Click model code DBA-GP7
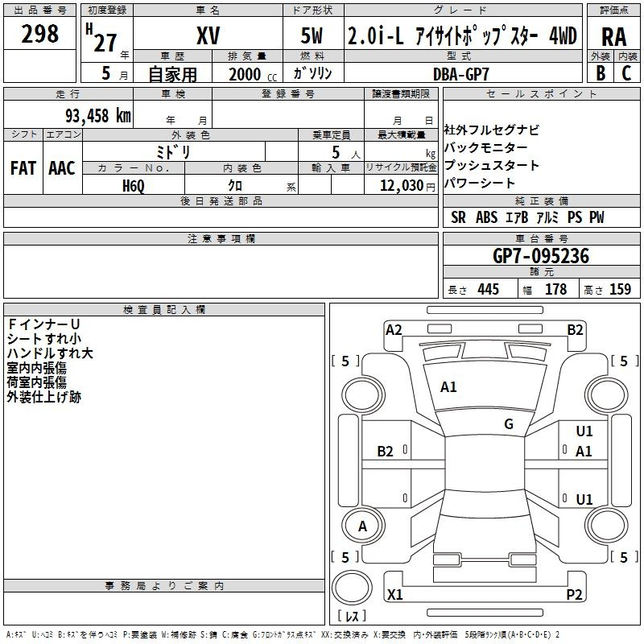Viewport: 644px width, 644px height. 461,74
